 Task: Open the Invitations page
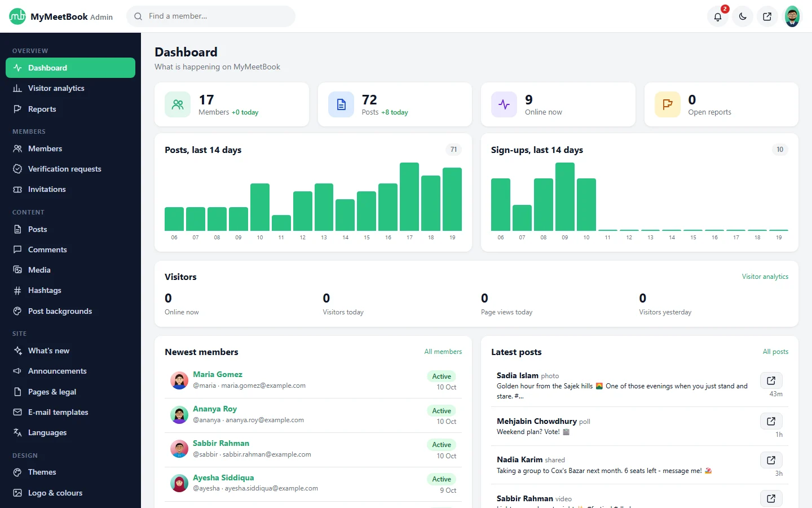[70, 189]
